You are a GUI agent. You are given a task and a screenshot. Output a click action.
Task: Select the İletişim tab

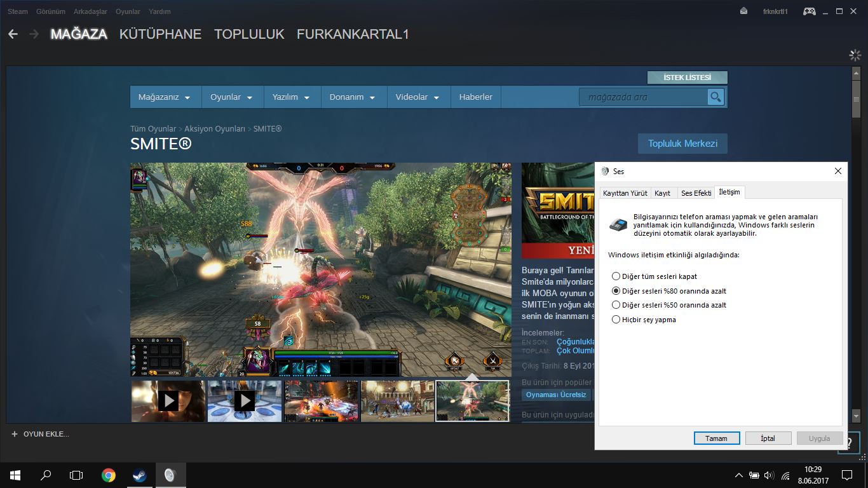point(729,192)
